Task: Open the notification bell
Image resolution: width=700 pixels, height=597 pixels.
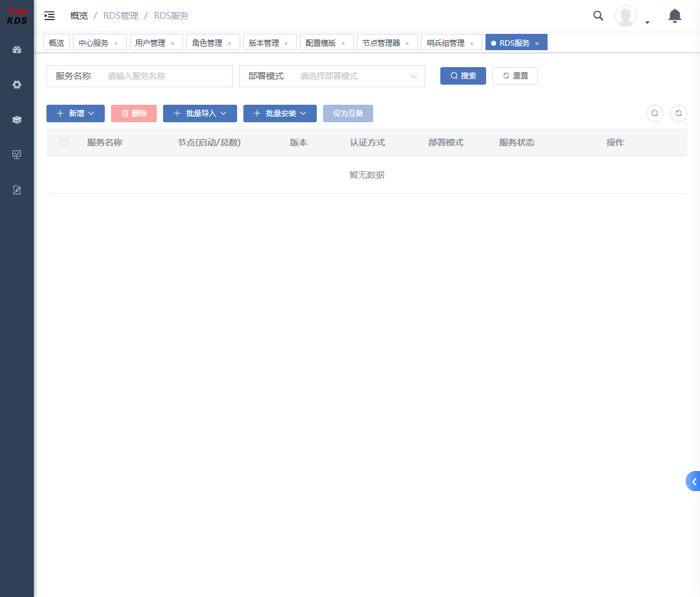Action: (674, 16)
